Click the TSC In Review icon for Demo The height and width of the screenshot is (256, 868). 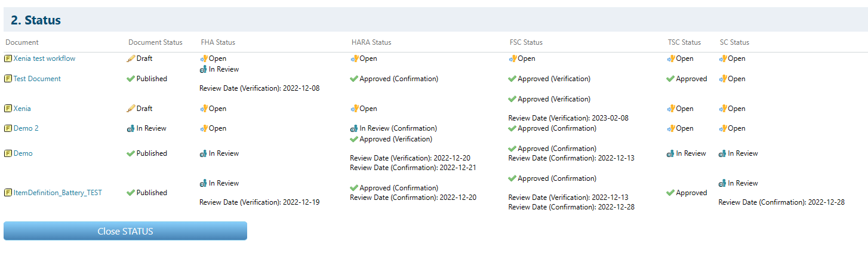coord(670,153)
